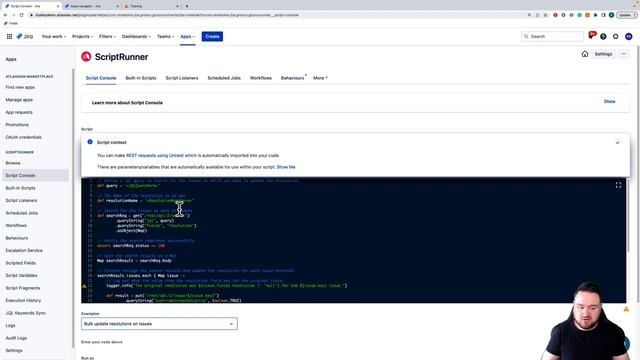This screenshot has height=360, width=640.
Task: Click the Jira logo
Action: tap(24, 36)
